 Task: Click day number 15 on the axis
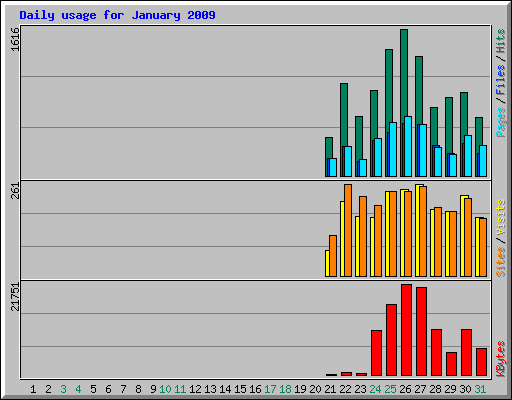tap(240, 389)
